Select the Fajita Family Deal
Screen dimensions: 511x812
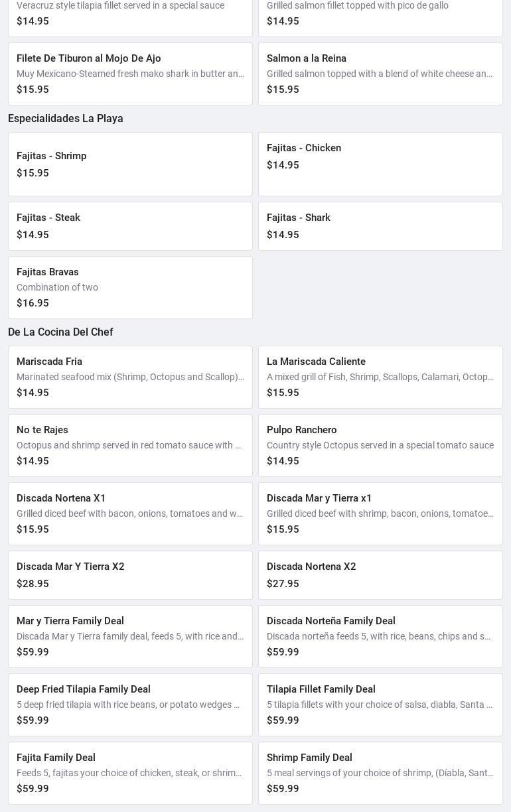(x=130, y=773)
